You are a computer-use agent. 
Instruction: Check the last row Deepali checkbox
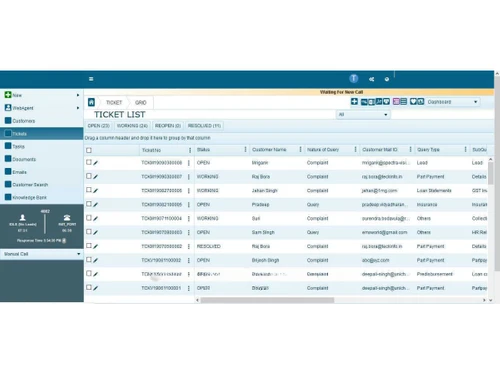point(89,287)
